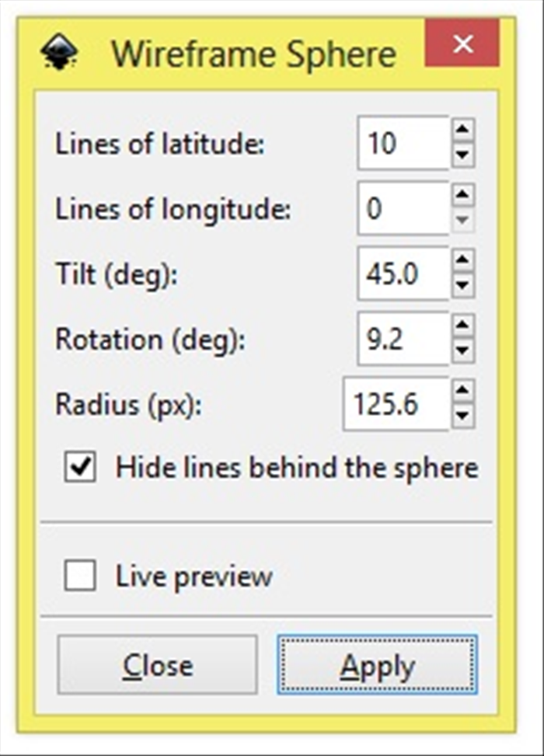Click the Inkscape logo icon in title bar
Image resolution: width=544 pixels, height=756 pixels.
(59, 52)
